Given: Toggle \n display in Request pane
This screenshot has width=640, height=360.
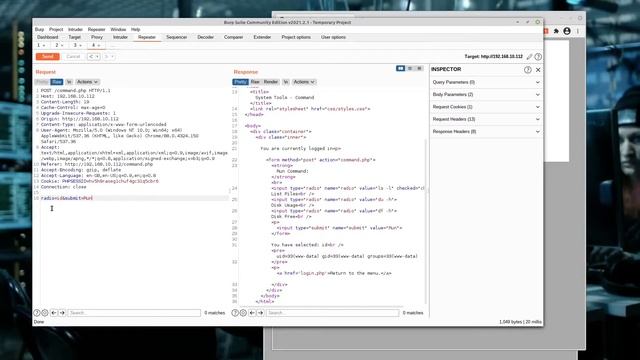Looking at the screenshot, I should point(69,82).
